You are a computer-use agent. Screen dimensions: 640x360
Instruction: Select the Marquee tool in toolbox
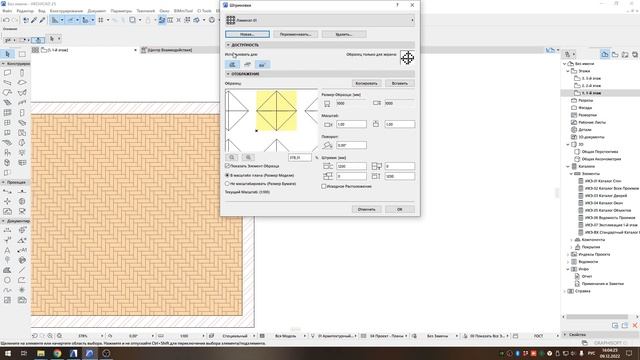pos(22,54)
